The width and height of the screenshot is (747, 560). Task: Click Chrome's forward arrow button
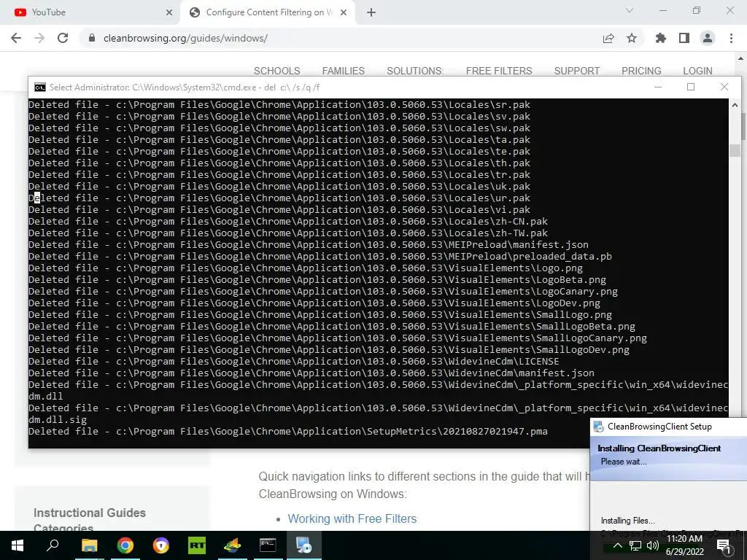(x=39, y=38)
